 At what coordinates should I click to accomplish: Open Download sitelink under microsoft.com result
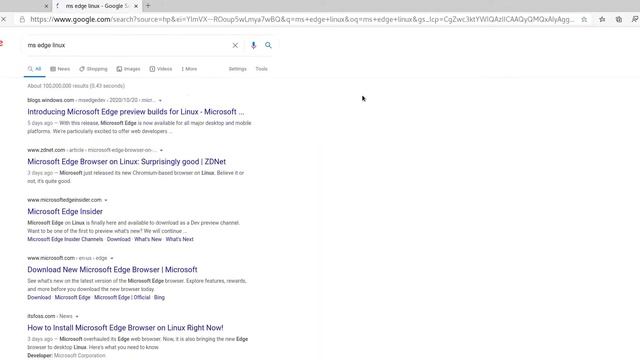click(x=39, y=298)
